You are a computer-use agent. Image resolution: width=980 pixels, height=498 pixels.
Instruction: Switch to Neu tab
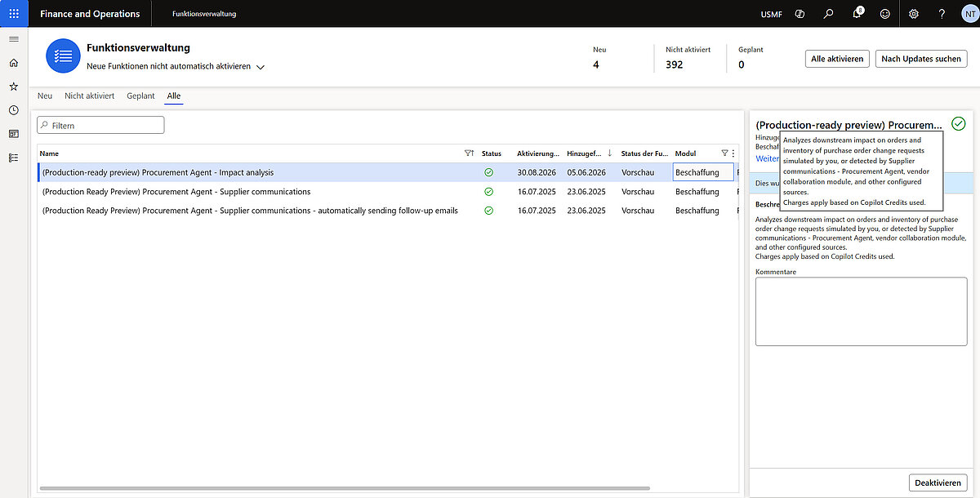45,96
